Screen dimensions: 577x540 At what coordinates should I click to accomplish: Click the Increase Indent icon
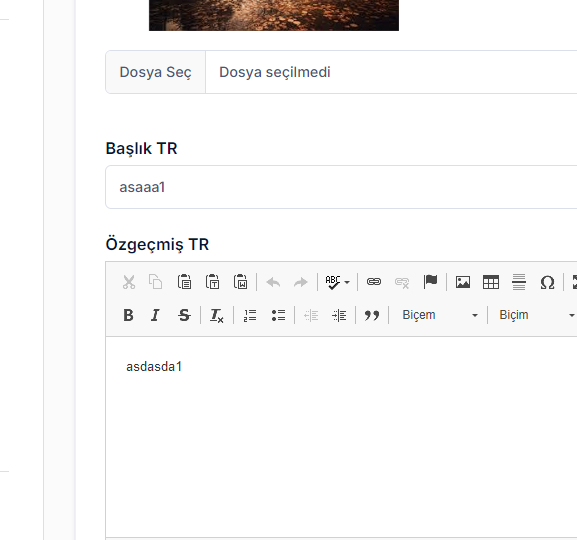pyautogui.click(x=339, y=315)
